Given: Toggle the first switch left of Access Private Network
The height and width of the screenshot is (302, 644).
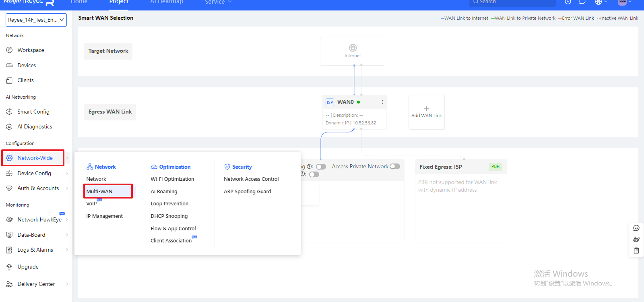Looking at the screenshot, I should (x=321, y=167).
